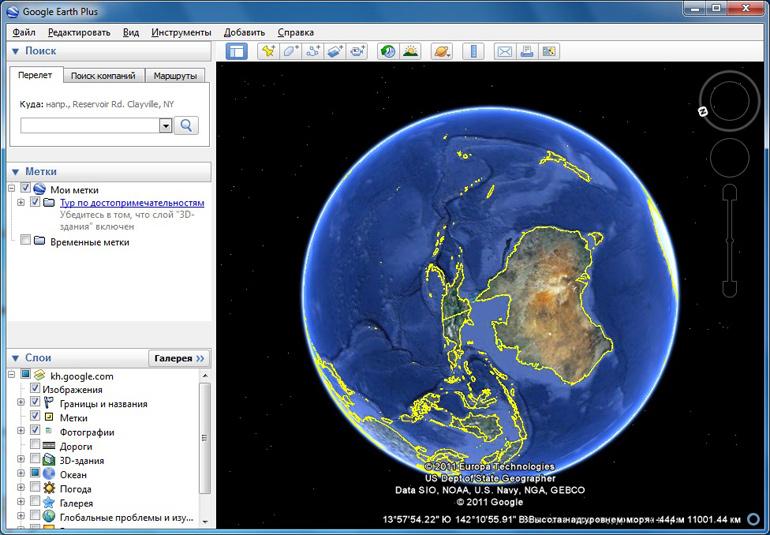Screen dimensions: 770x535
Task: Click the move joystick circle
Action: click(729, 158)
